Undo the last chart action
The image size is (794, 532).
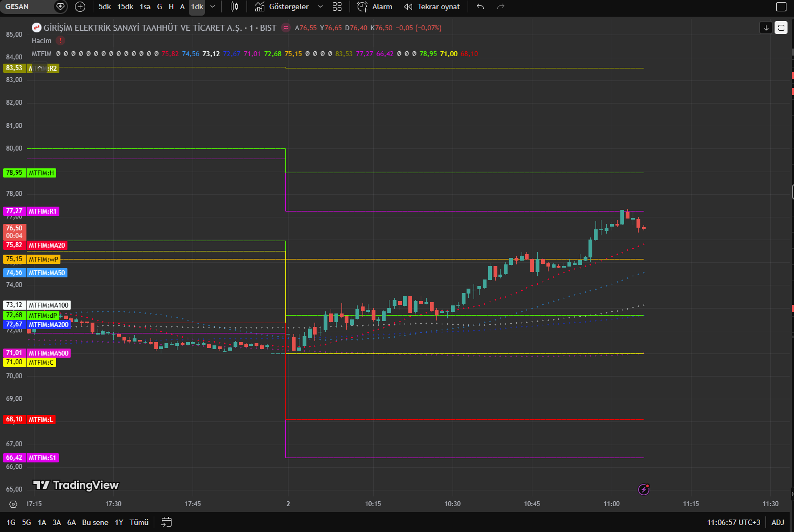pyautogui.click(x=481, y=7)
